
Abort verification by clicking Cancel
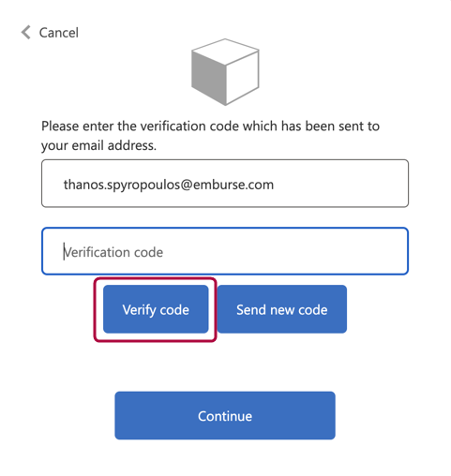[x=58, y=33]
